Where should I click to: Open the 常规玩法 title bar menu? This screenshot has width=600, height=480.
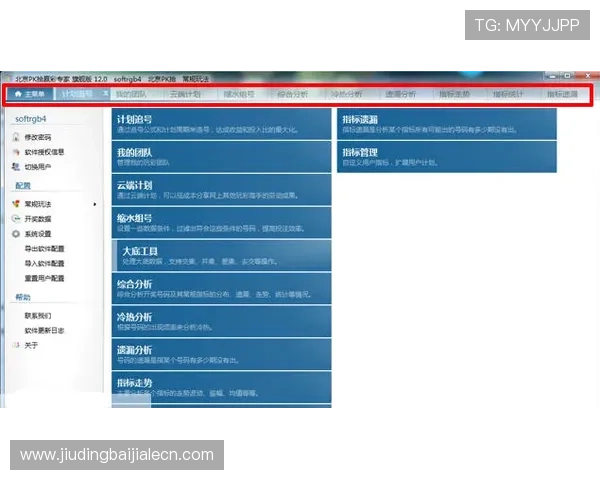[x=196, y=77]
